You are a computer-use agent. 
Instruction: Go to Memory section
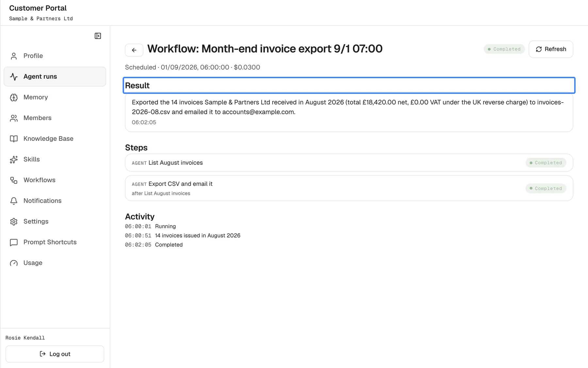click(x=55, y=97)
